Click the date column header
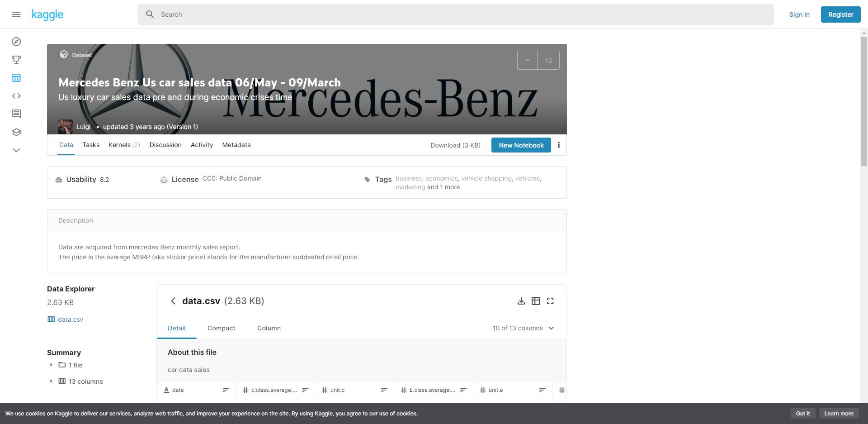Screen dimensions: 868x424 coord(178,390)
